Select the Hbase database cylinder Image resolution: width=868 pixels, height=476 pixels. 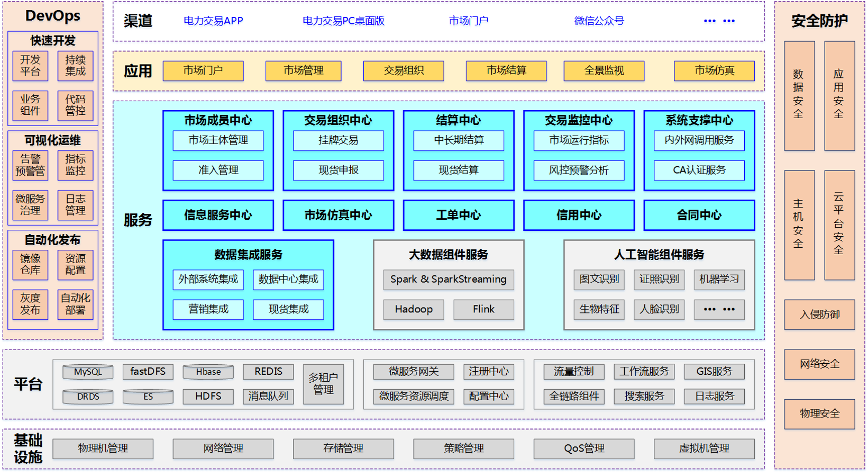pos(208,372)
